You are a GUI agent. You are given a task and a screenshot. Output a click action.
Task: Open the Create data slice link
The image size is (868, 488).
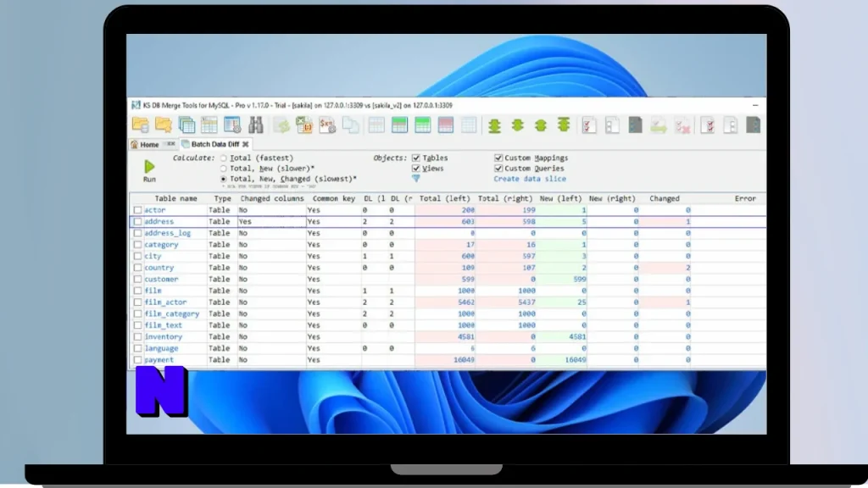(x=530, y=180)
